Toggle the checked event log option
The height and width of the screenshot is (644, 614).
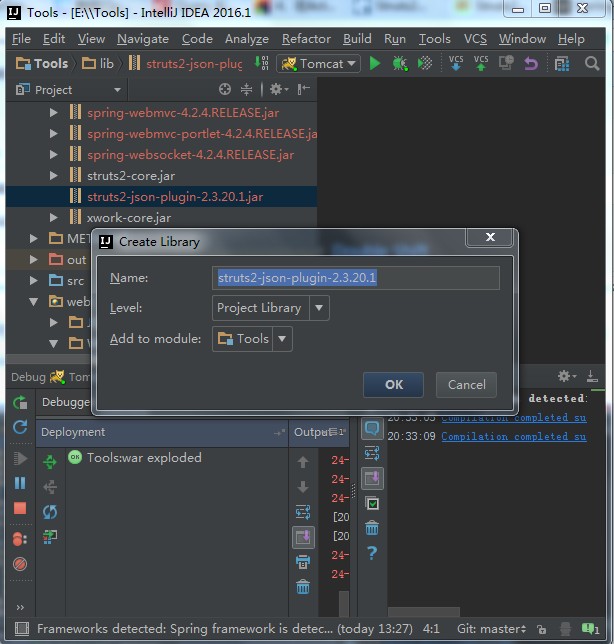[x=373, y=503]
